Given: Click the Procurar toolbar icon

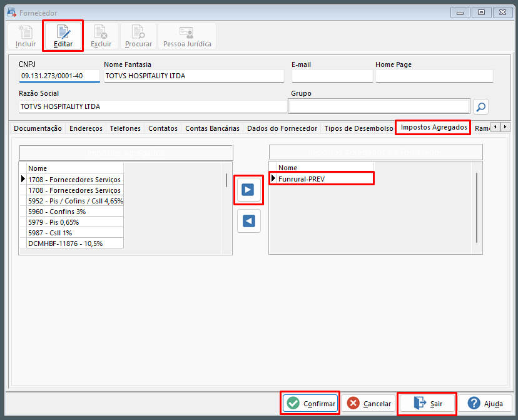Looking at the screenshot, I should tap(138, 36).
